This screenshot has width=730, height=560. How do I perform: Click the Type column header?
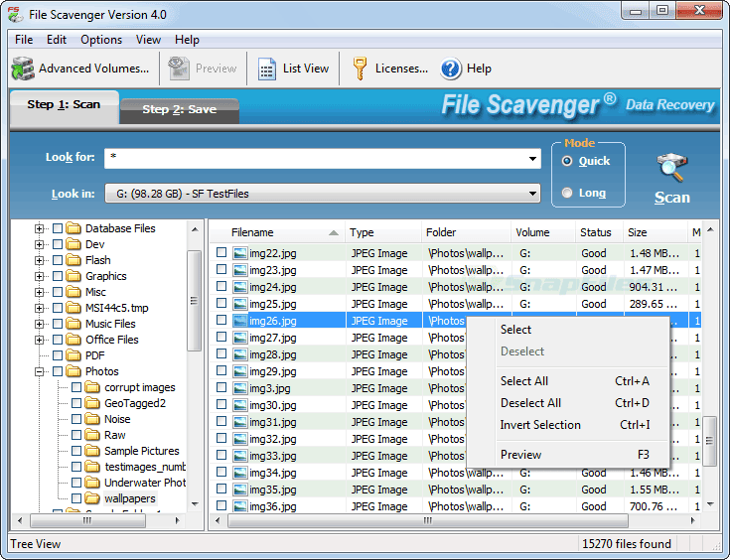coord(382,232)
